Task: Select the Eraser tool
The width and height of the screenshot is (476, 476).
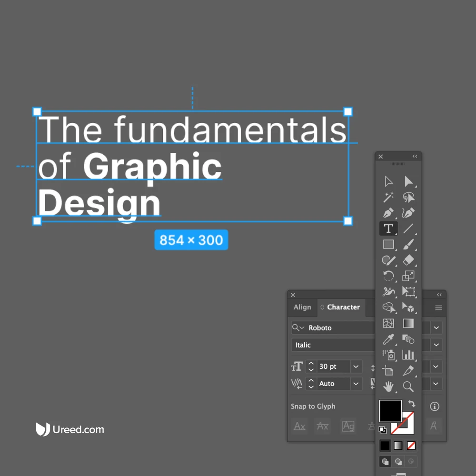Action: click(x=408, y=260)
